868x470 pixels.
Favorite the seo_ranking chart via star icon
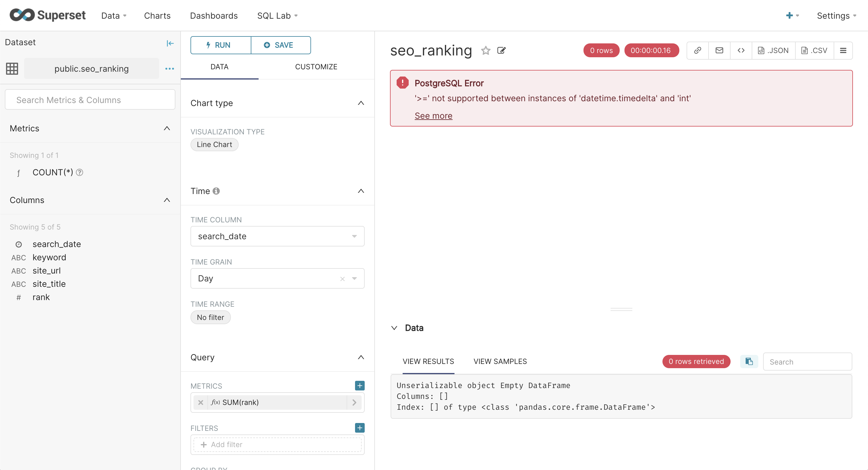coord(486,51)
